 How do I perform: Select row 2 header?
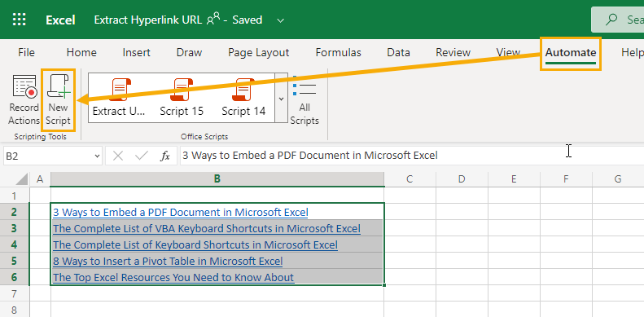[15, 212]
